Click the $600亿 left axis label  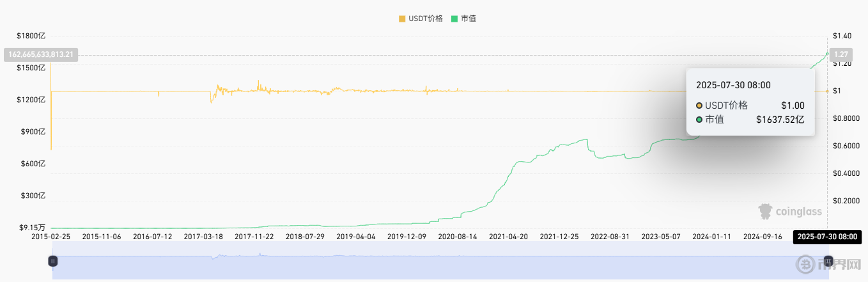click(x=35, y=164)
